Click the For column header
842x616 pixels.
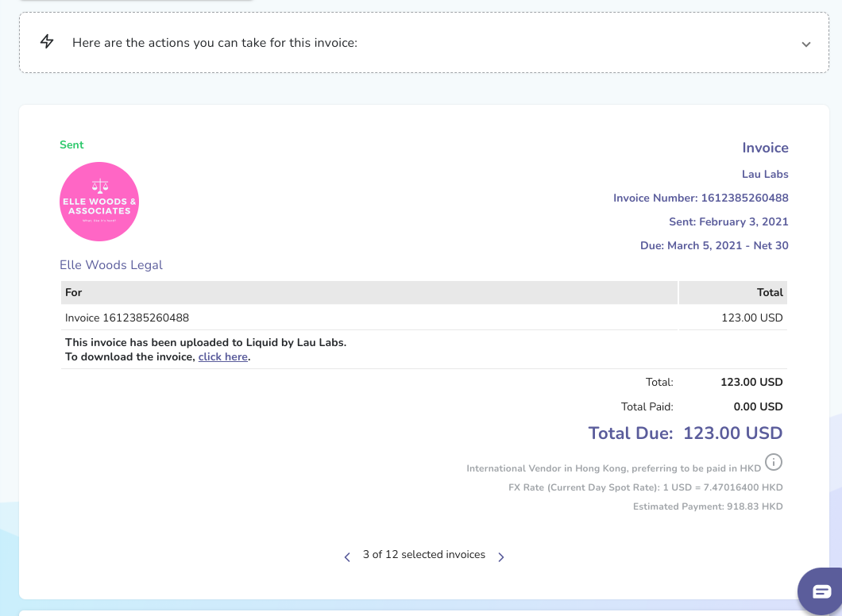(x=369, y=292)
